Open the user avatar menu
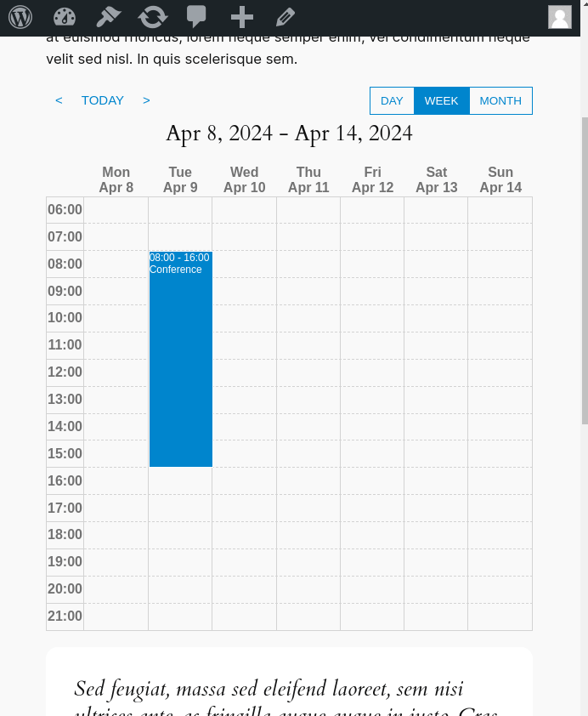 click(x=560, y=17)
